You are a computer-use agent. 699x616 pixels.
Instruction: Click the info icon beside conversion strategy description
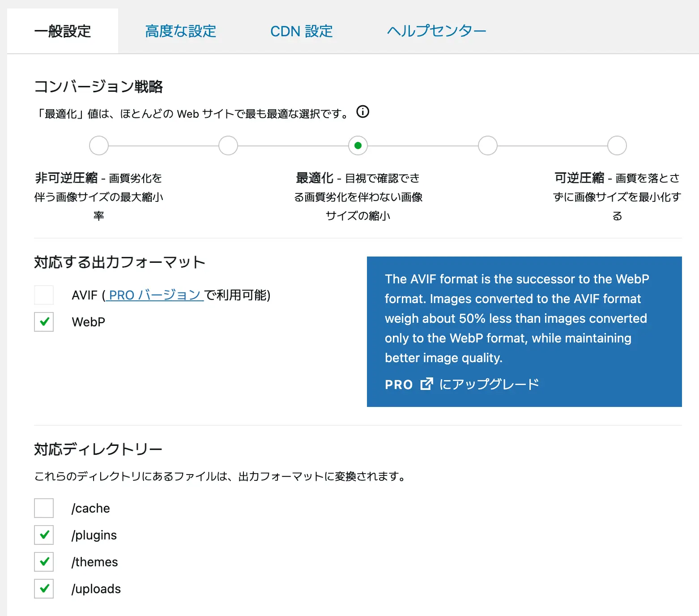[x=363, y=111]
